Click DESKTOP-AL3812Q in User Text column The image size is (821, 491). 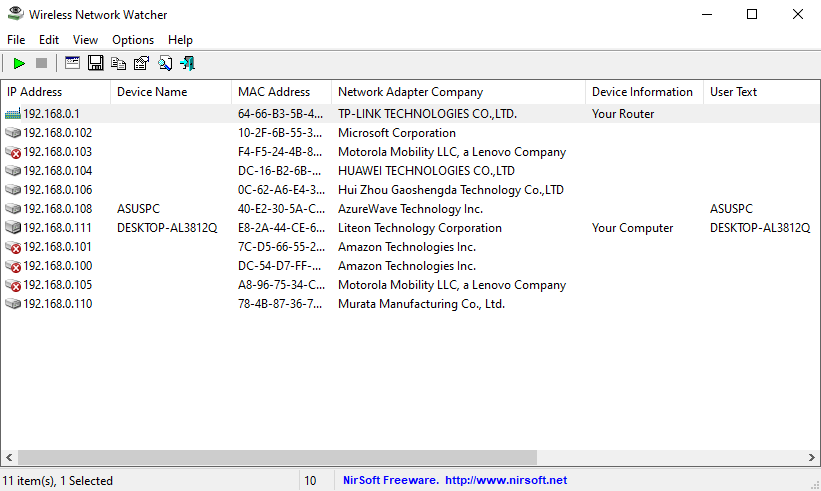760,228
